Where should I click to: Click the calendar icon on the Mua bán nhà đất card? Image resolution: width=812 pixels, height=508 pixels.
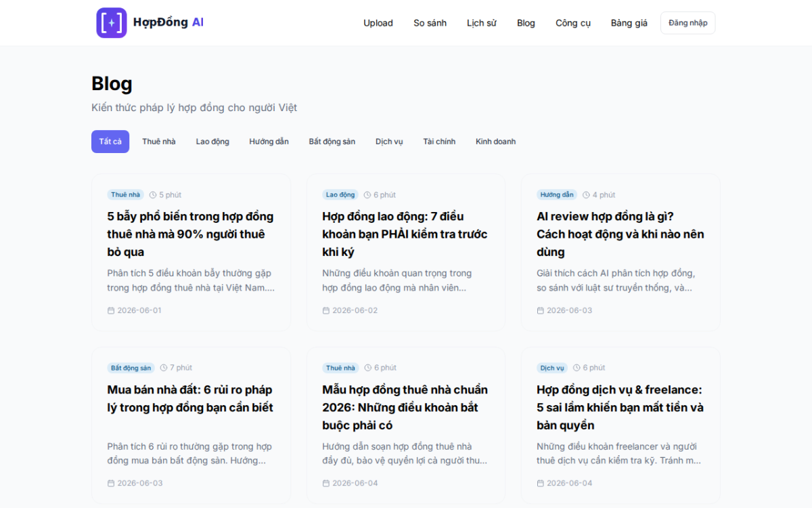click(x=111, y=484)
